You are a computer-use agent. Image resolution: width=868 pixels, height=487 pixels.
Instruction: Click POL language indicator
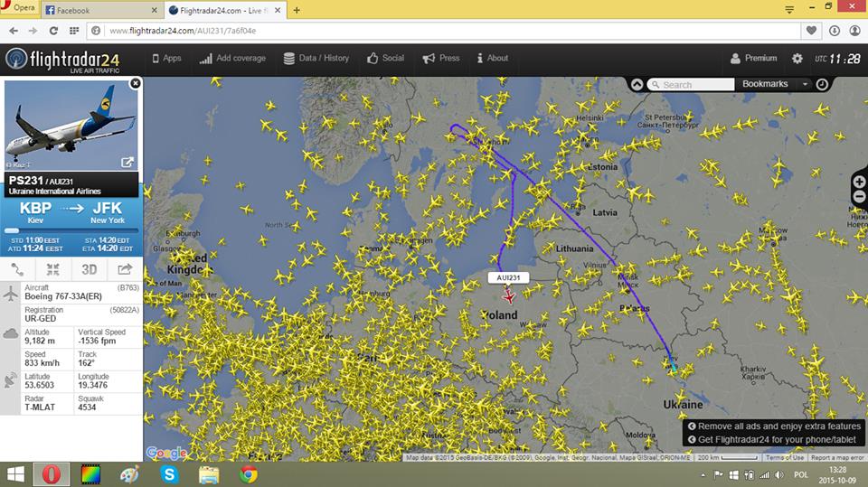click(x=801, y=475)
